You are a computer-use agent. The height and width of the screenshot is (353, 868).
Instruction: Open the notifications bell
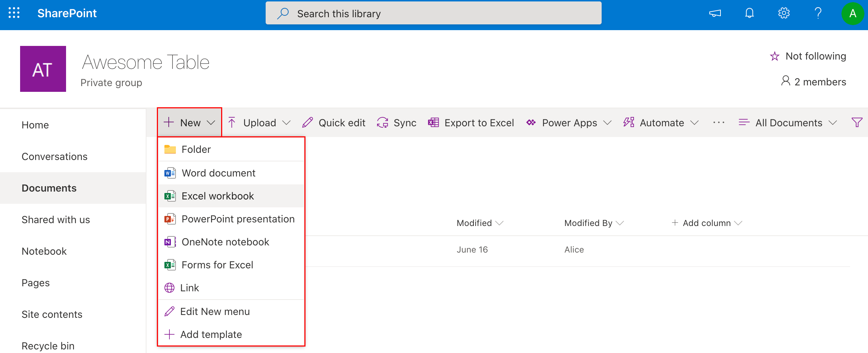click(x=749, y=13)
